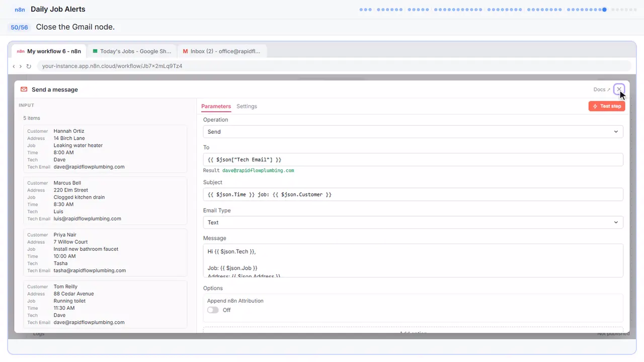Switch to Today's Jobs Google Sheets browser tab
Viewport: 644px width, 362px height.
(132, 51)
